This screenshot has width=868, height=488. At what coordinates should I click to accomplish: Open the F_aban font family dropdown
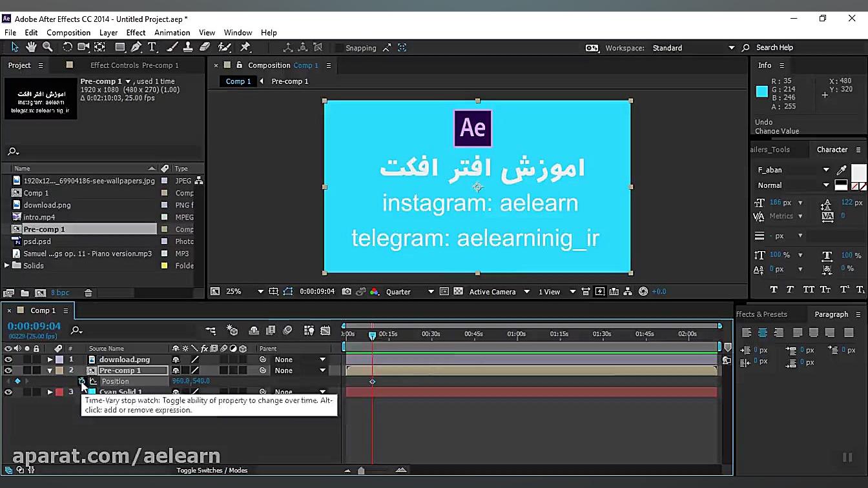pos(793,170)
